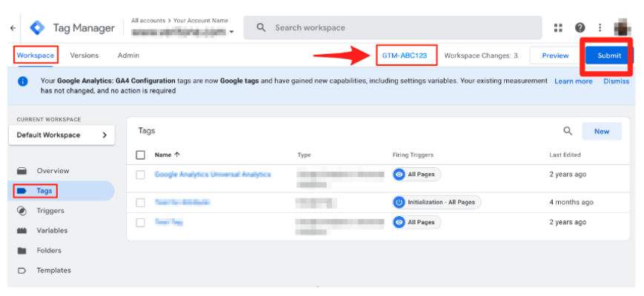Screen dimensions: 644x296
Task: Open the help question mark icon
Action: (x=580, y=27)
